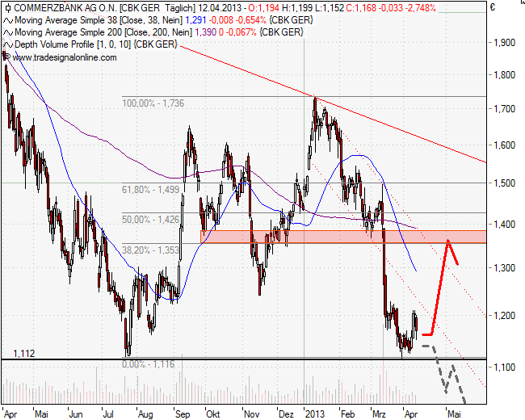This screenshot has width=525, height=420.
Task: Click the Jul label on the time axis
Action: 108,414
